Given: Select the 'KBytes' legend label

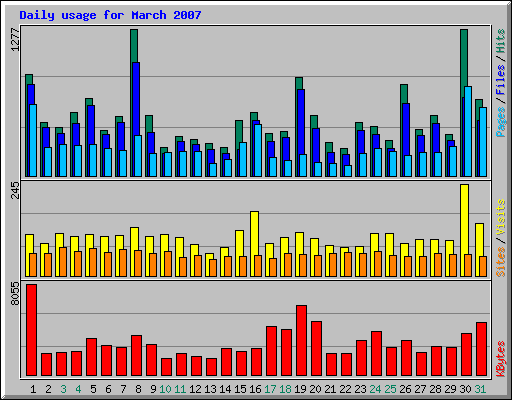Looking at the screenshot, I should click(x=500, y=359).
